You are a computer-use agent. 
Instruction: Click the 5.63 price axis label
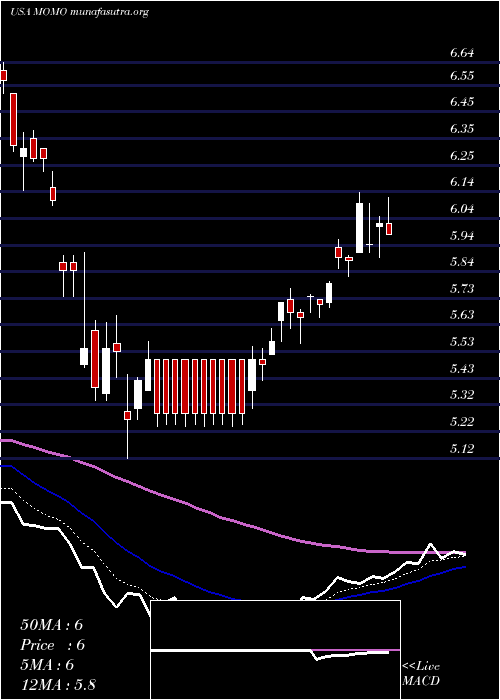pyautogui.click(x=462, y=315)
